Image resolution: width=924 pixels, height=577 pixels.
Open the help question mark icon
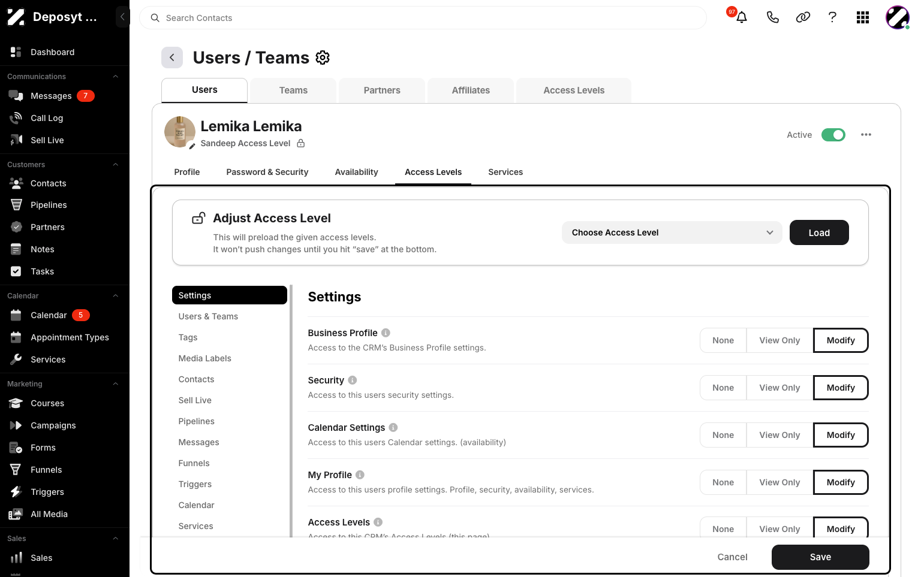click(x=832, y=17)
